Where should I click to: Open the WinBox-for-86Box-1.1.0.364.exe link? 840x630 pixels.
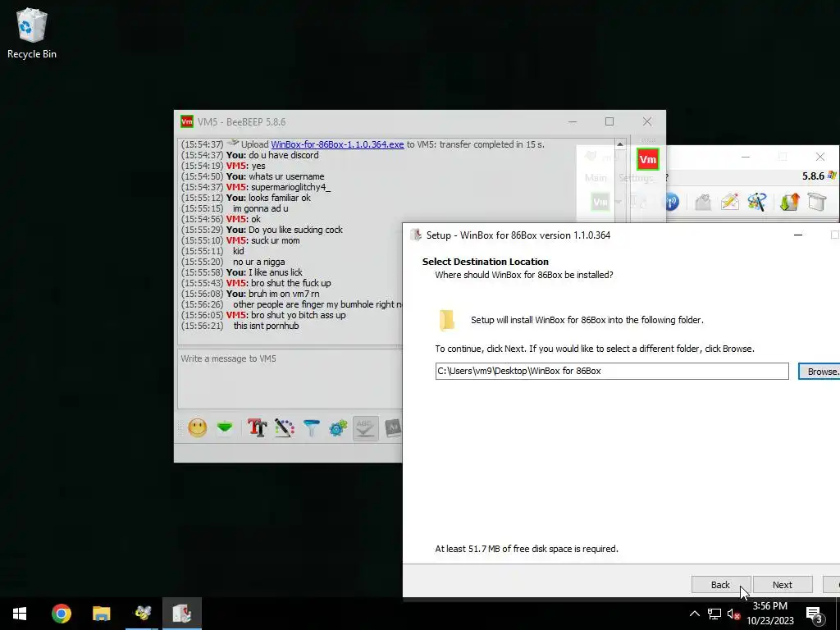pyautogui.click(x=337, y=144)
